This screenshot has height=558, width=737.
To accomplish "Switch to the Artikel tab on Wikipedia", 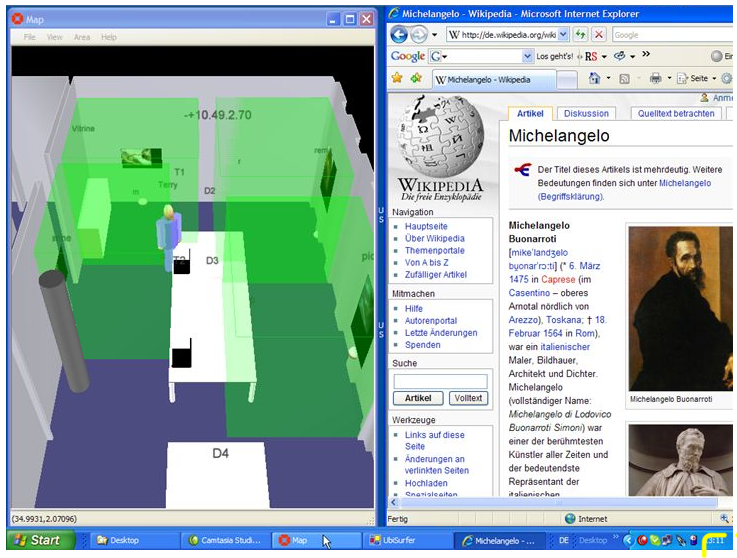I will 530,113.
